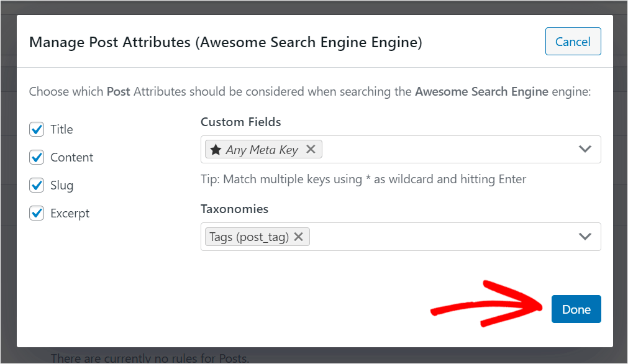Click the Excerpt label
628x364 pixels.
point(70,214)
